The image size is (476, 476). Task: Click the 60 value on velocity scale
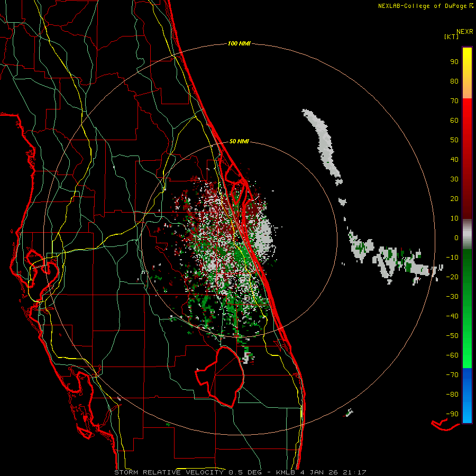[x=454, y=121]
